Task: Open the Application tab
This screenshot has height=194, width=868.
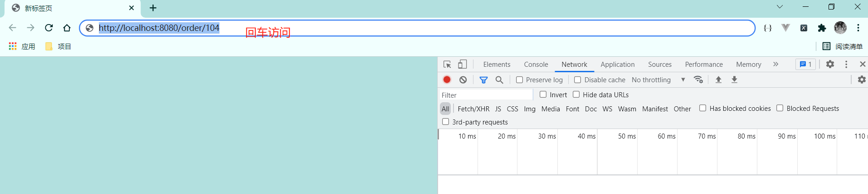Action: [x=617, y=65]
